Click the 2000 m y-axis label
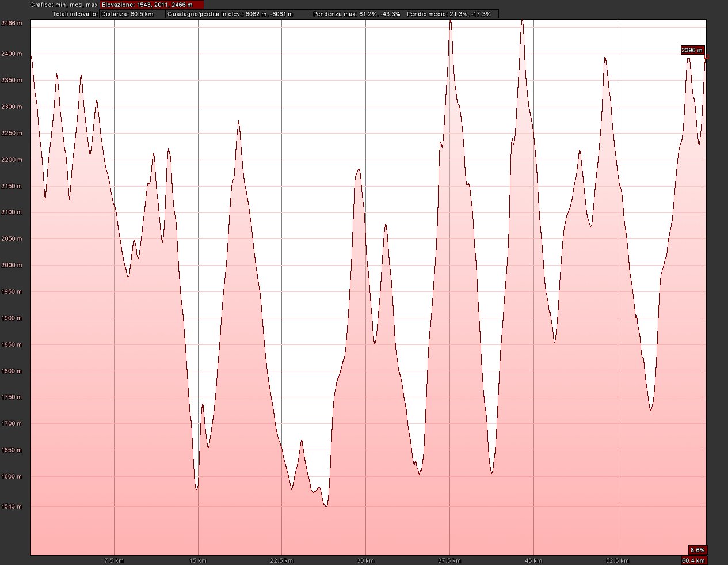 click(x=12, y=266)
